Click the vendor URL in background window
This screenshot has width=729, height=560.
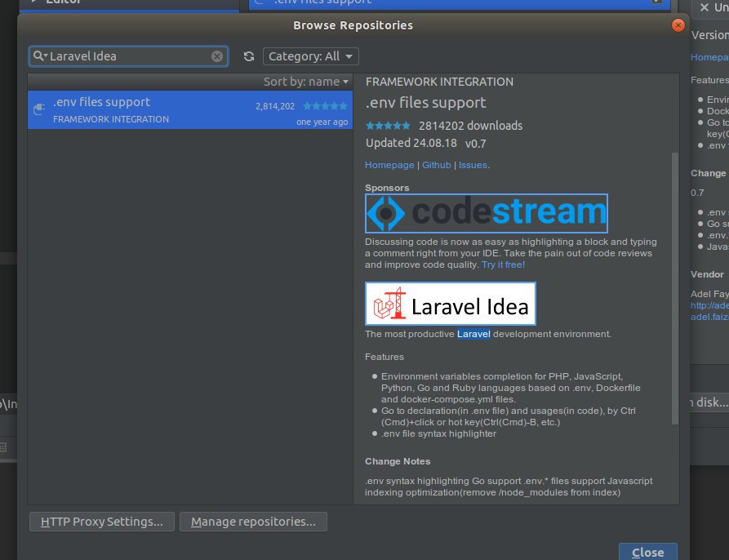click(x=709, y=305)
